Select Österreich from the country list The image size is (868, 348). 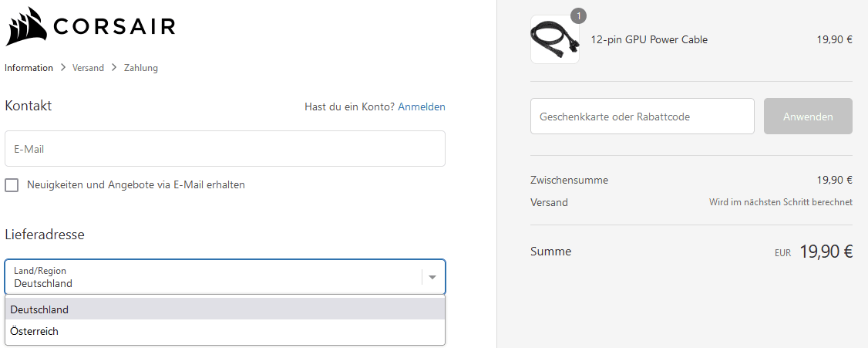35,332
